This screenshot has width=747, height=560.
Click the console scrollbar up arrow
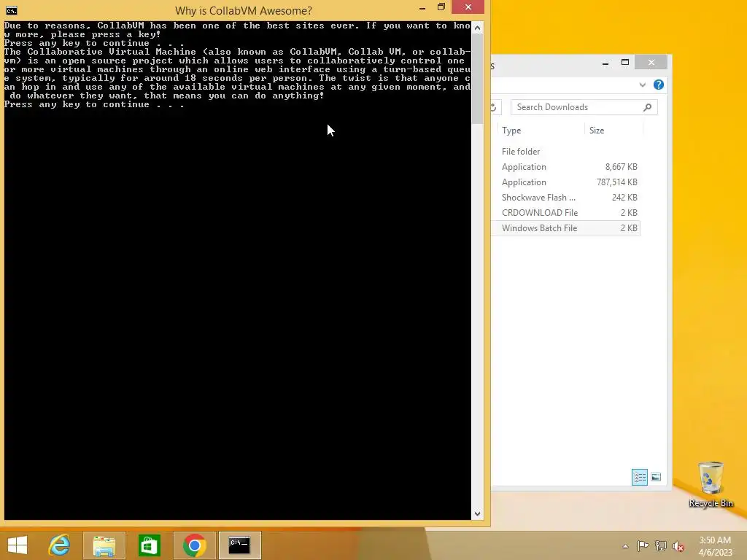click(x=477, y=28)
